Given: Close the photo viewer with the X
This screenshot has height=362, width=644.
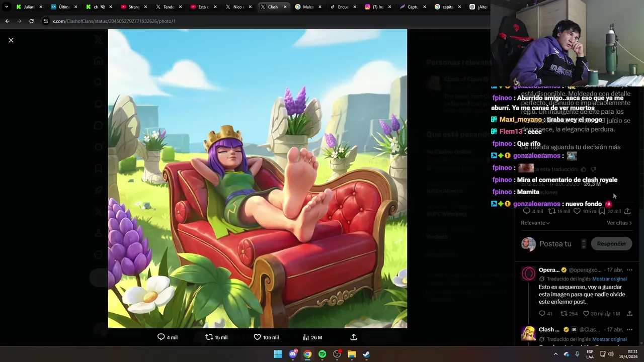Looking at the screenshot, I should (11, 40).
